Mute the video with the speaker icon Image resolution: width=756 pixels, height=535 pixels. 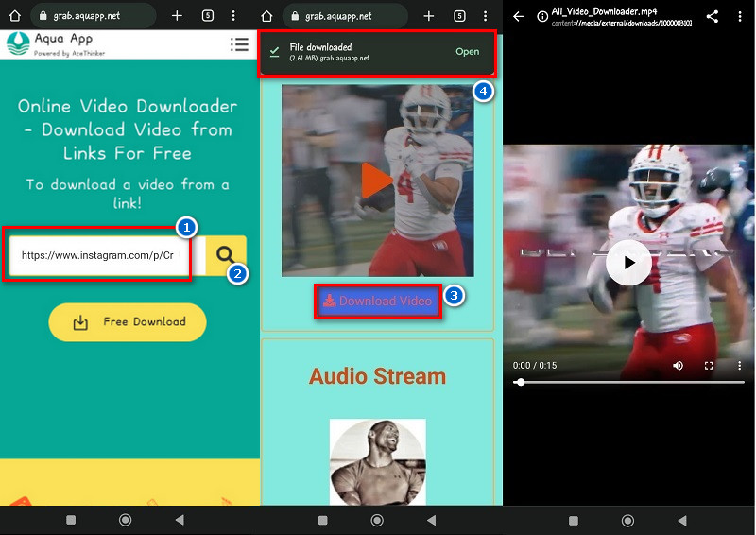678,365
